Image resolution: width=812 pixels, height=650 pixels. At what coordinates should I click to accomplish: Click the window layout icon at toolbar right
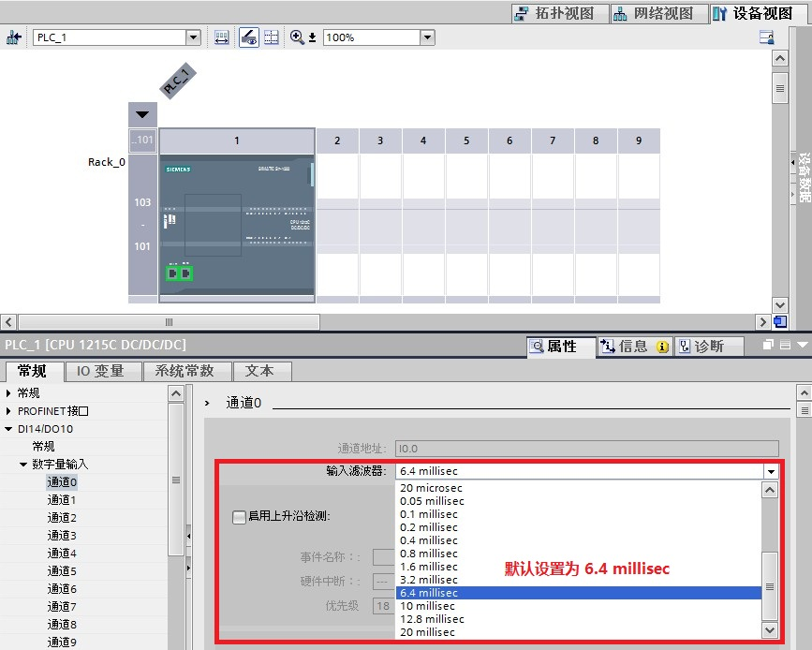[x=766, y=37]
